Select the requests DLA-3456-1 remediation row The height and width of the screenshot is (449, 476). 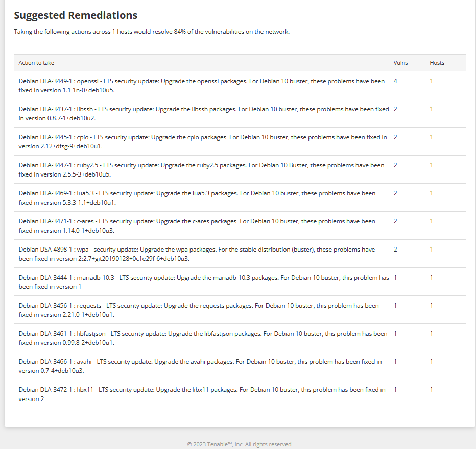tap(240, 310)
